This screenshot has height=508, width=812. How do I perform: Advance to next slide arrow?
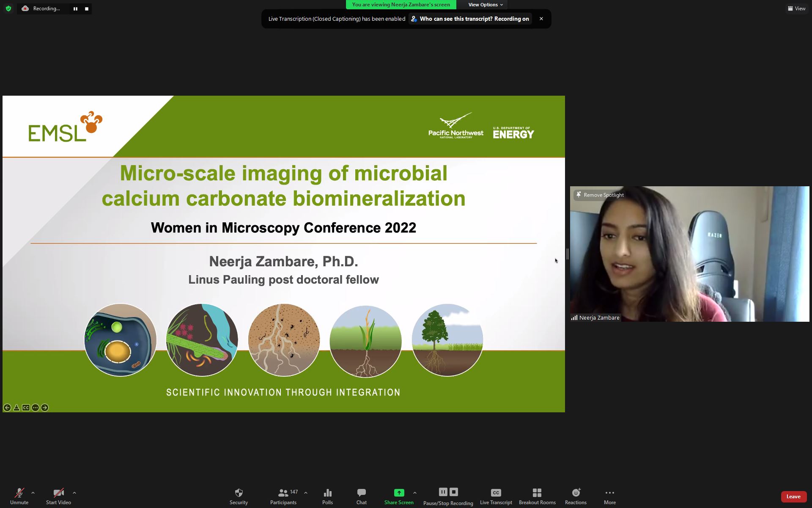[x=44, y=408]
